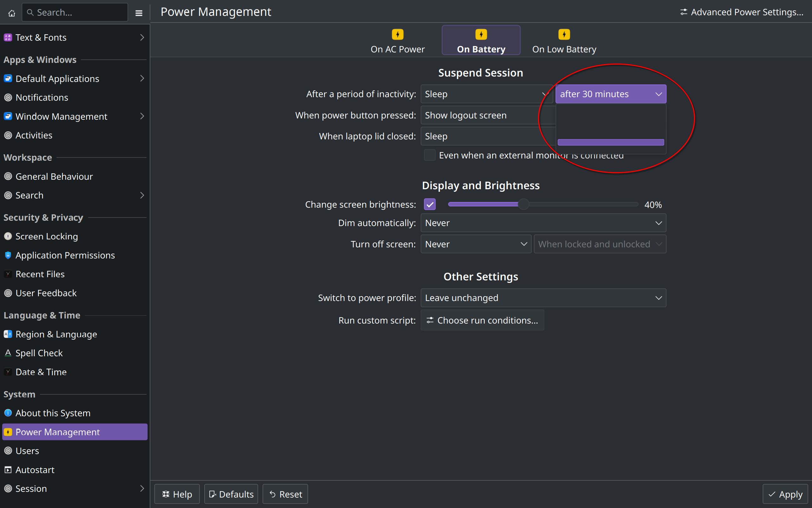This screenshot has height=508, width=812.
Task: Click the unfilled part of brightness slider track
Action: click(584, 204)
